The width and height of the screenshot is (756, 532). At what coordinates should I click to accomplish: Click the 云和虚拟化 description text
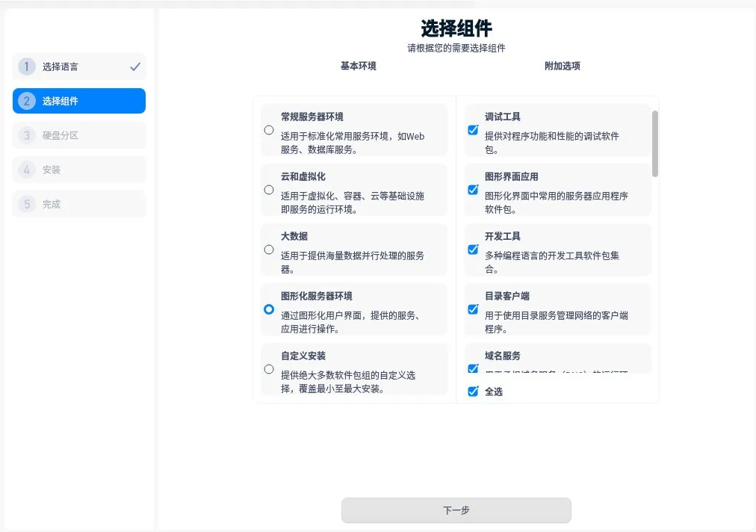point(353,202)
